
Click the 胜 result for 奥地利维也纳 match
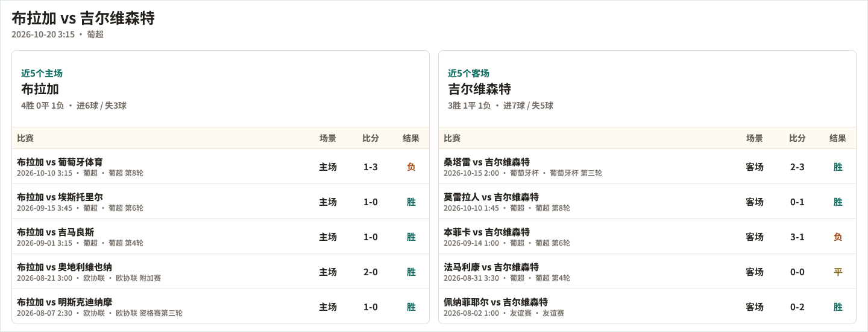pos(411,272)
